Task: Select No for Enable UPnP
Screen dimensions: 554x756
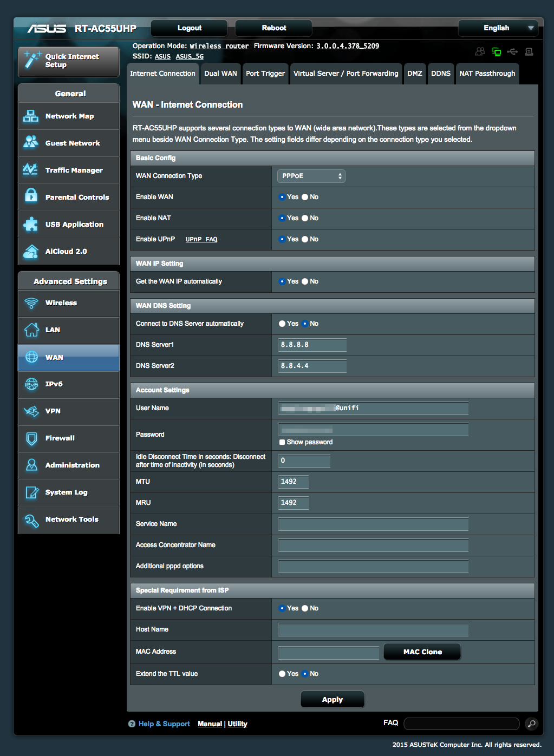Action: [305, 239]
